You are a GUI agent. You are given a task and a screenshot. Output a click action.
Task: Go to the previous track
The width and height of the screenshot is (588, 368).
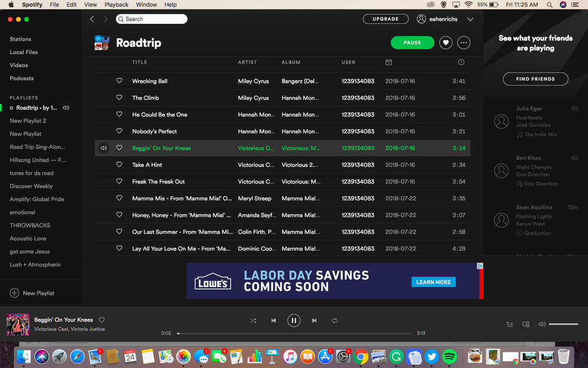(x=274, y=321)
